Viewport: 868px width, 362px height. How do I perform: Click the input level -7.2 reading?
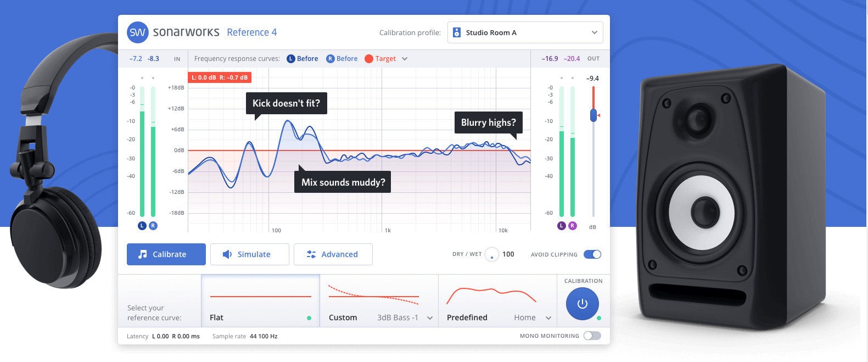coord(136,59)
